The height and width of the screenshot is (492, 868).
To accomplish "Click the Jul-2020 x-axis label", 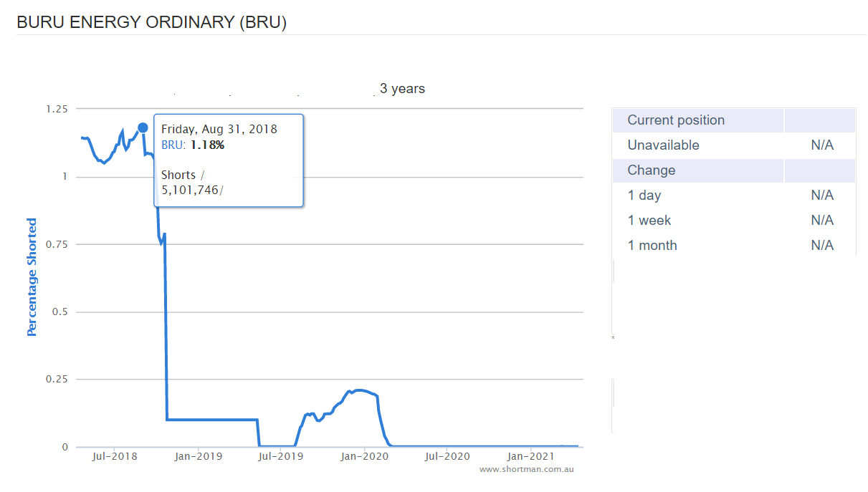I will 447,456.
